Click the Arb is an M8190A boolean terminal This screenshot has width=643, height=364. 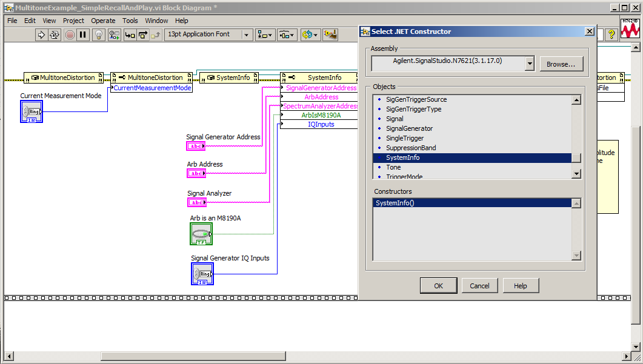tap(201, 234)
